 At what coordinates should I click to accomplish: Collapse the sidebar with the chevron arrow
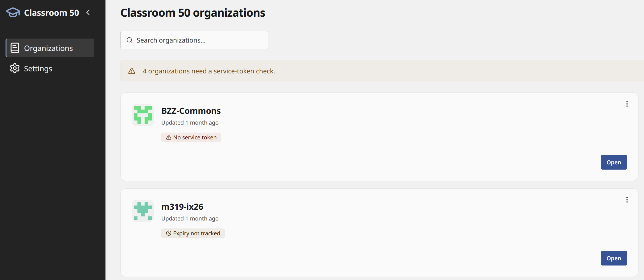coord(88,12)
